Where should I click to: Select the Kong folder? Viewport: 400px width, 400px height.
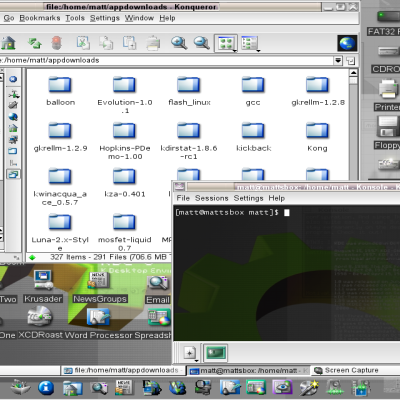[317, 137]
